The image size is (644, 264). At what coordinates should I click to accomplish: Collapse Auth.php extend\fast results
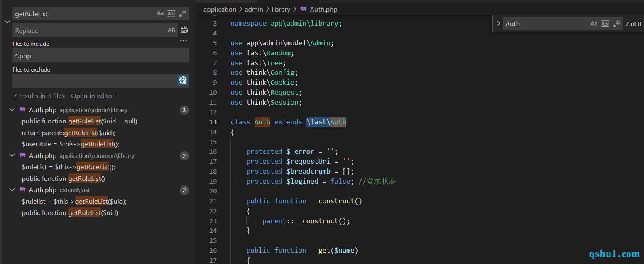point(12,190)
